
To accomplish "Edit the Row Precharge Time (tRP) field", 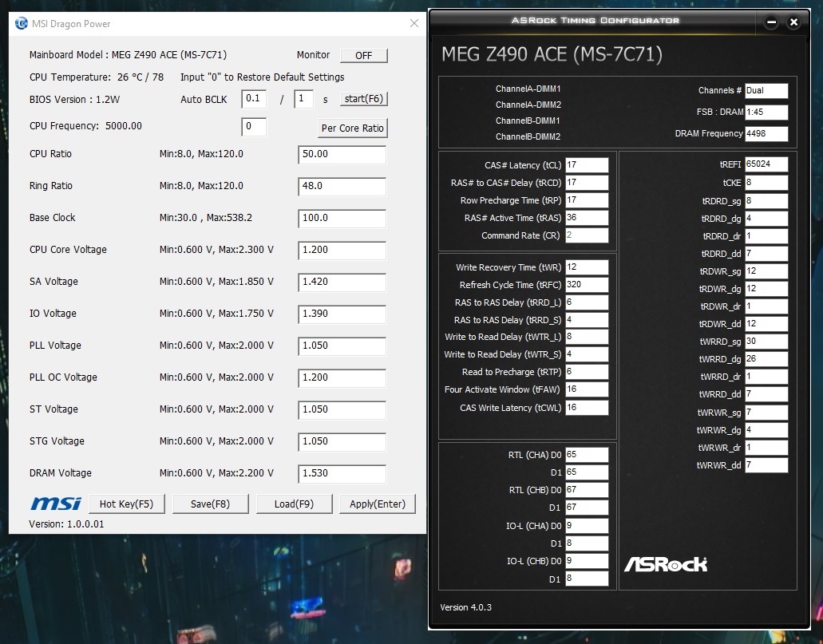I will click(x=587, y=200).
